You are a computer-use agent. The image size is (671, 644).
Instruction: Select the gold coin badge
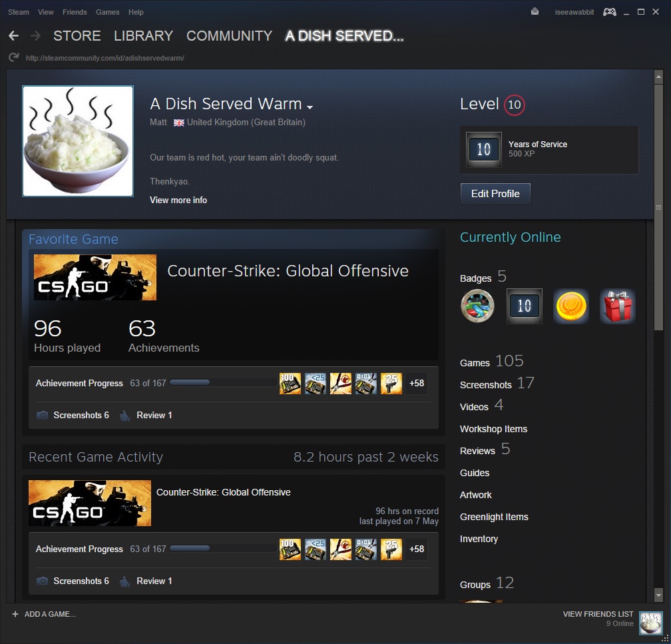coord(571,306)
